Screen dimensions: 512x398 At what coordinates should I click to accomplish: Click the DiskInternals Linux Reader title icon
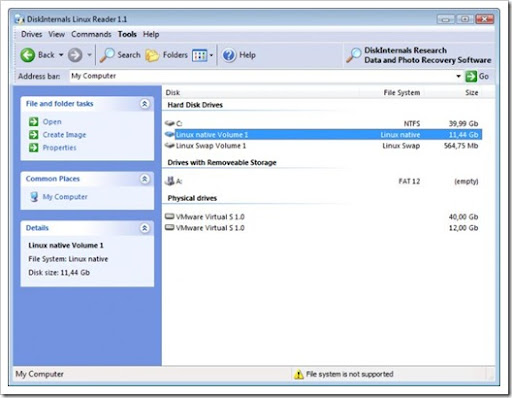pyautogui.click(x=19, y=19)
